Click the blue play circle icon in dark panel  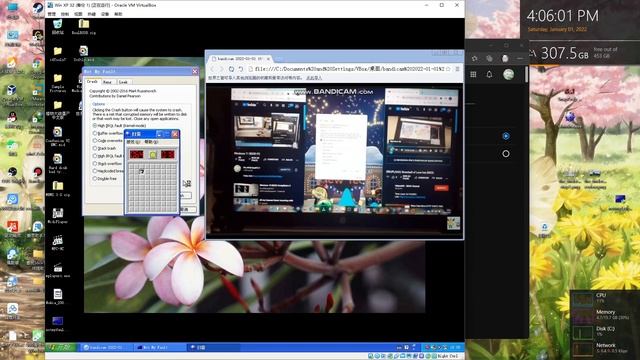point(506,136)
